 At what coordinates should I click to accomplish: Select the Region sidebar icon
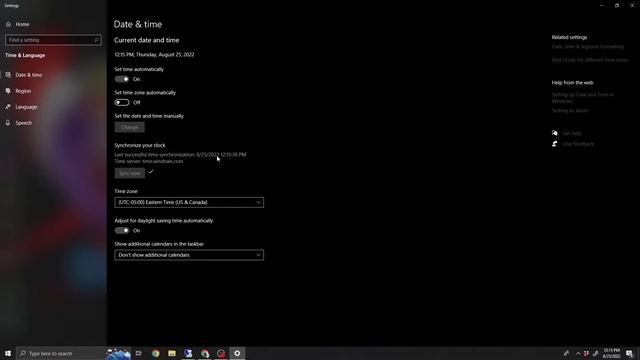point(8,91)
